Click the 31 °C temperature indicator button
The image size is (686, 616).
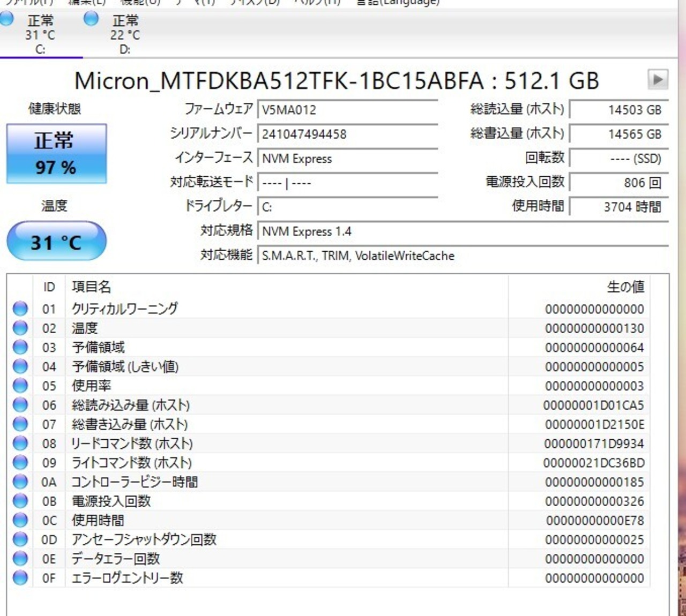56,242
